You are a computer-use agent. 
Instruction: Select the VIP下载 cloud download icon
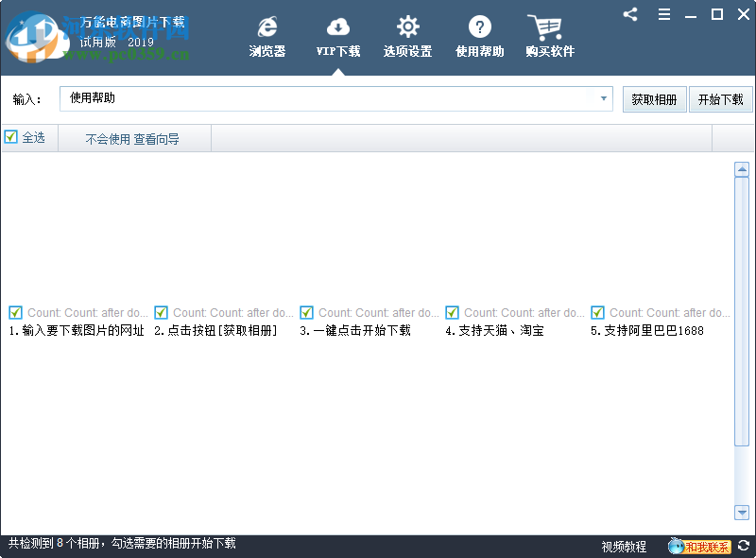coord(338,27)
